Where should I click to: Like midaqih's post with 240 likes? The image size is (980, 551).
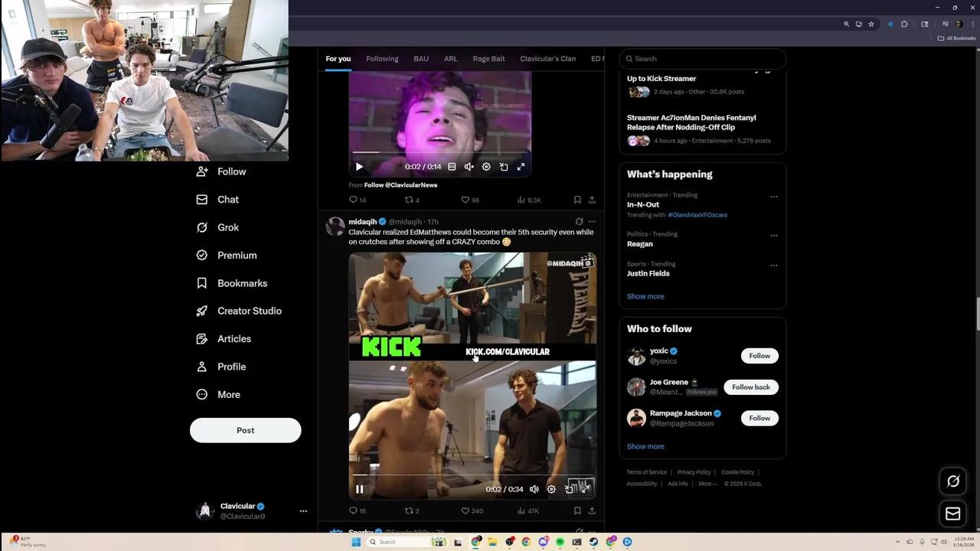[x=472, y=510]
